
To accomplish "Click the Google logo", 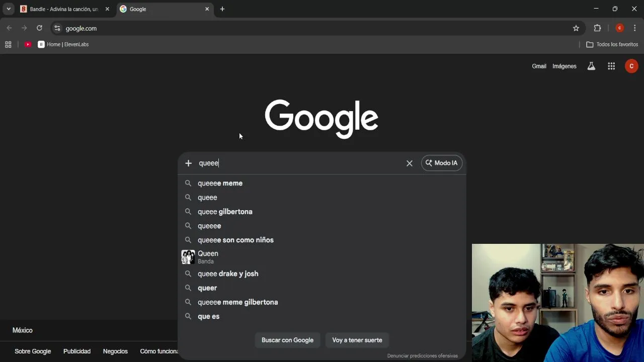I will point(321,119).
